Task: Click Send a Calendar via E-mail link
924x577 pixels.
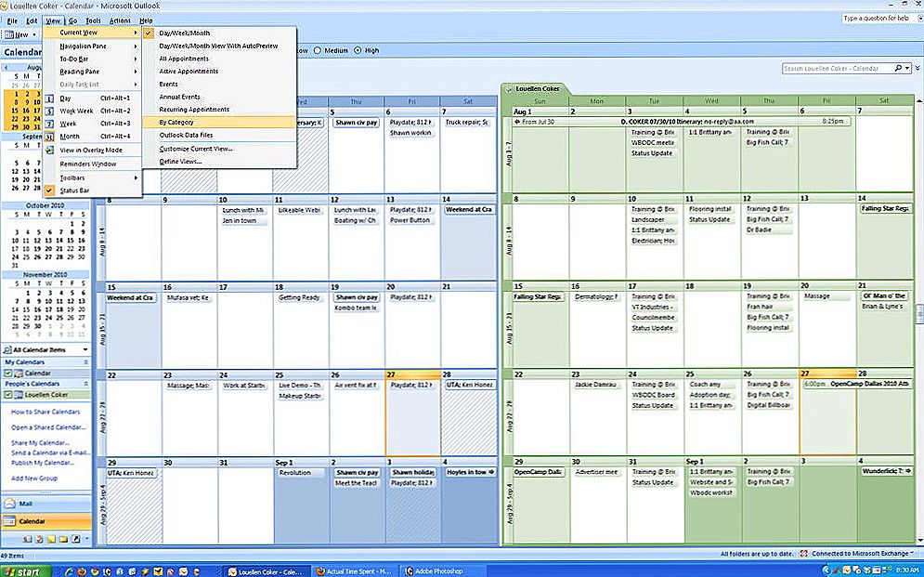Action: (x=51, y=453)
